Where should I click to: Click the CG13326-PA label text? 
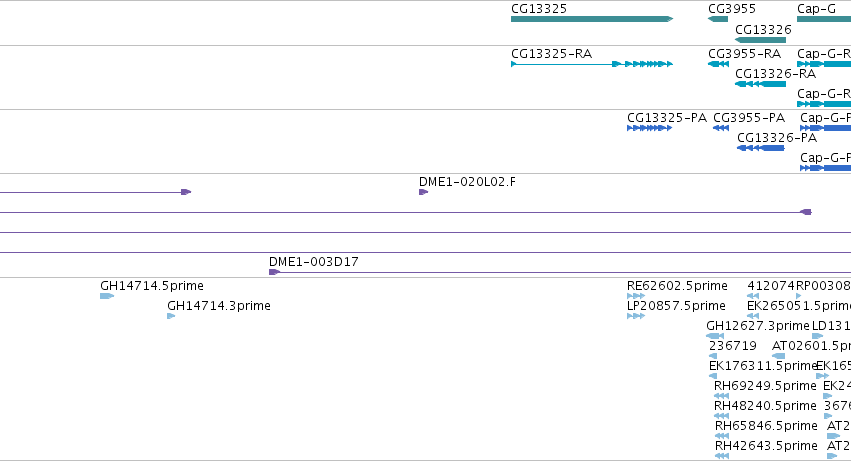coord(777,138)
